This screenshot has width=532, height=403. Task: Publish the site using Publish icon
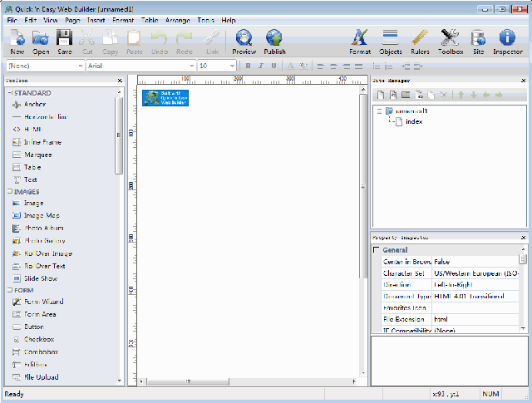click(x=274, y=42)
